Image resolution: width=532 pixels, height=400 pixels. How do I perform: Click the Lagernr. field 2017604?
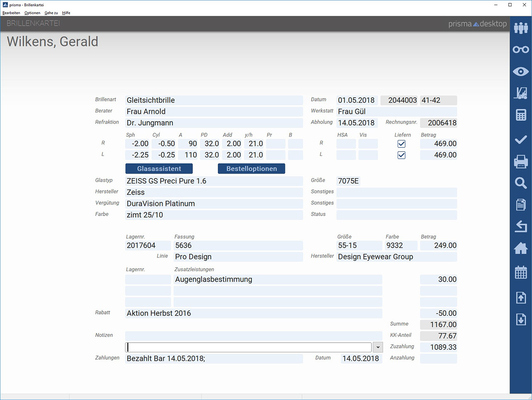pyautogui.click(x=148, y=245)
